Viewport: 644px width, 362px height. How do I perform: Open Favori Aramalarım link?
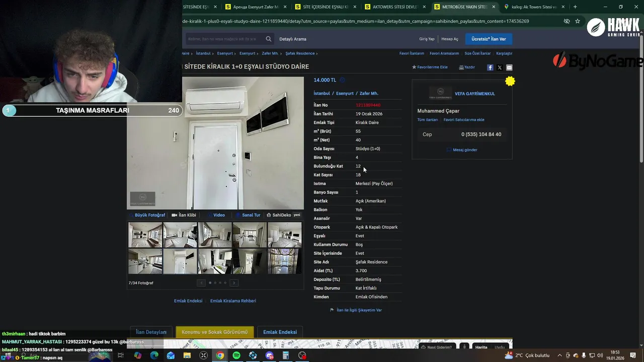(444, 53)
